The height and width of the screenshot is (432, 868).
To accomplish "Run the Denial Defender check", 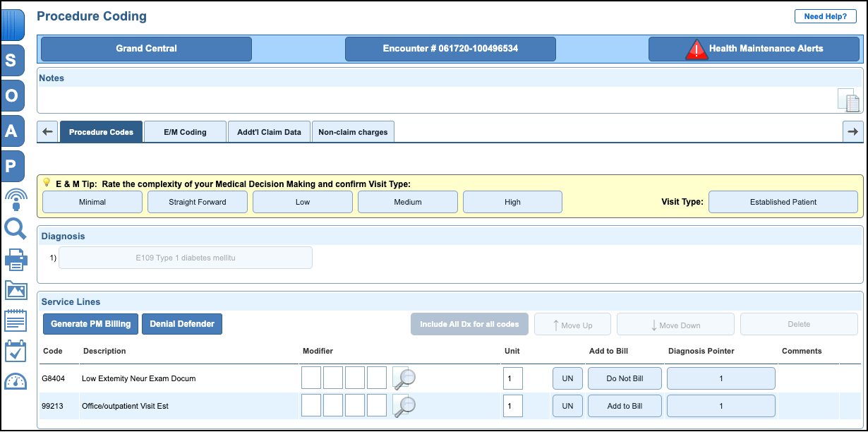I will tap(181, 323).
